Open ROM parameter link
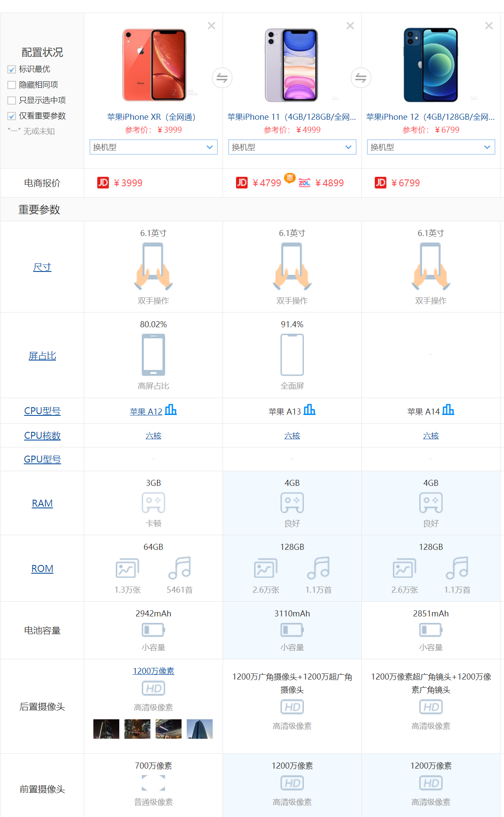The image size is (504, 817). (x=42, y=568)
